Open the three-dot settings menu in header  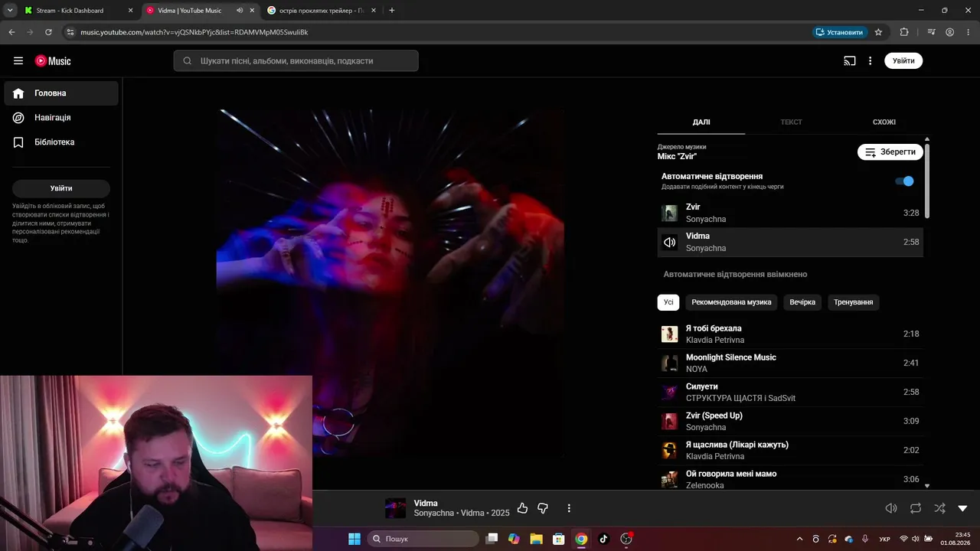click(x=870, y=61)
